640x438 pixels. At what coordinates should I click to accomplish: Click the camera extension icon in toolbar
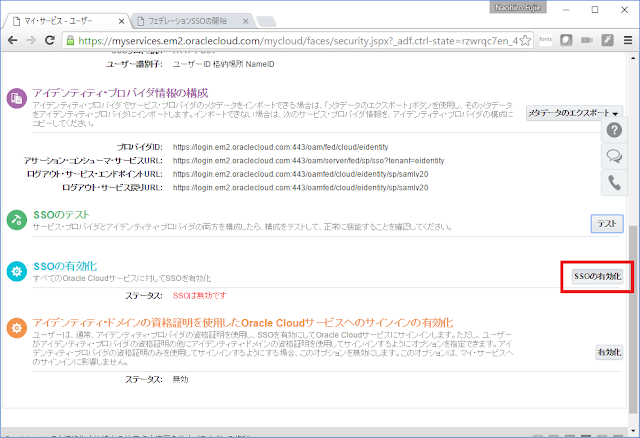pyautogui.click(x=587, y=40)
